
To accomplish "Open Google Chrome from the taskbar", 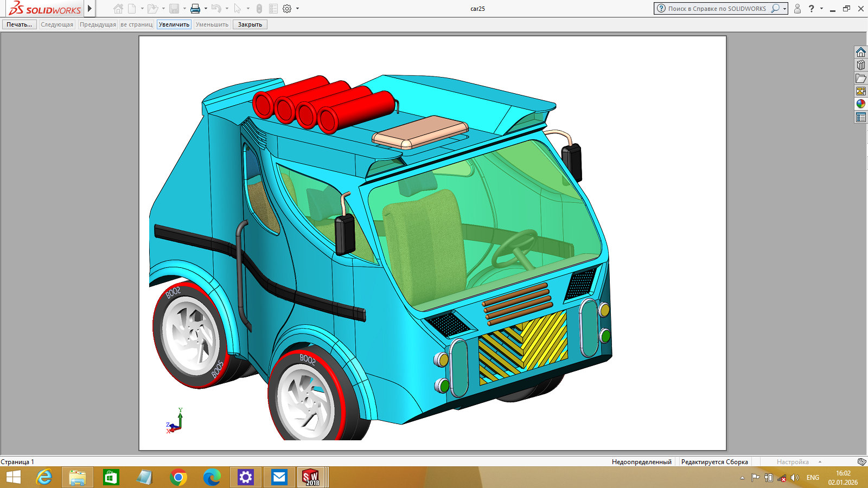I will (x=178, y=477).
